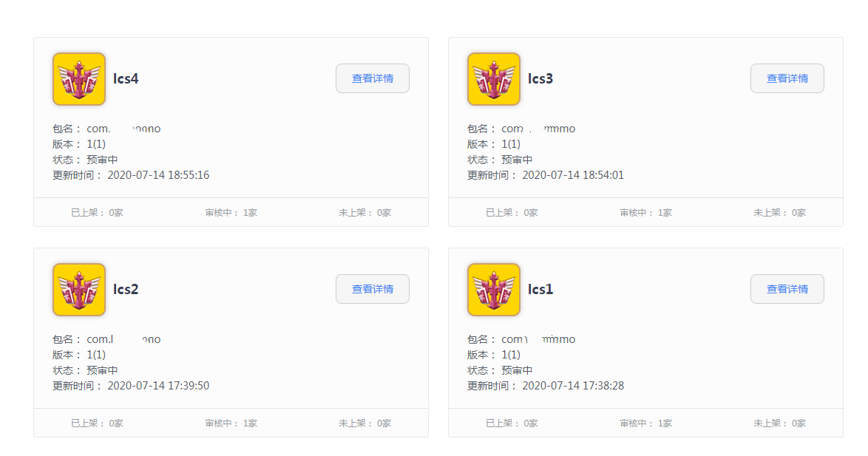Click the lcs4 app icon

pos(79,79)
